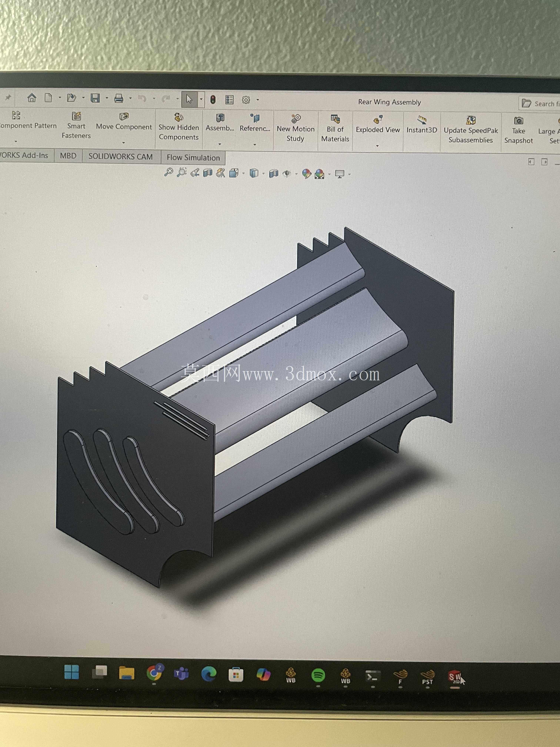Expand the New document dropdown arrow
Viewport: 560px width, 747px height.
pos(60,98)
